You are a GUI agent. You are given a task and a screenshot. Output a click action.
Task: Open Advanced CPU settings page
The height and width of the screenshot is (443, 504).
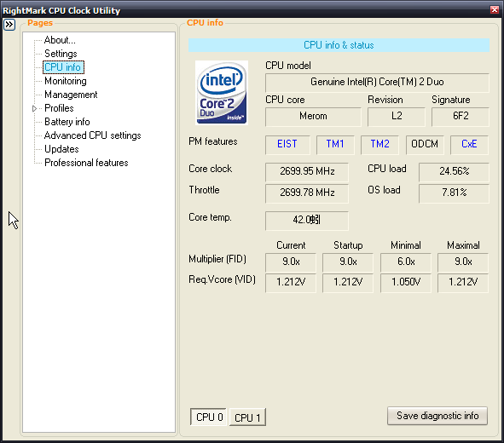93,135
